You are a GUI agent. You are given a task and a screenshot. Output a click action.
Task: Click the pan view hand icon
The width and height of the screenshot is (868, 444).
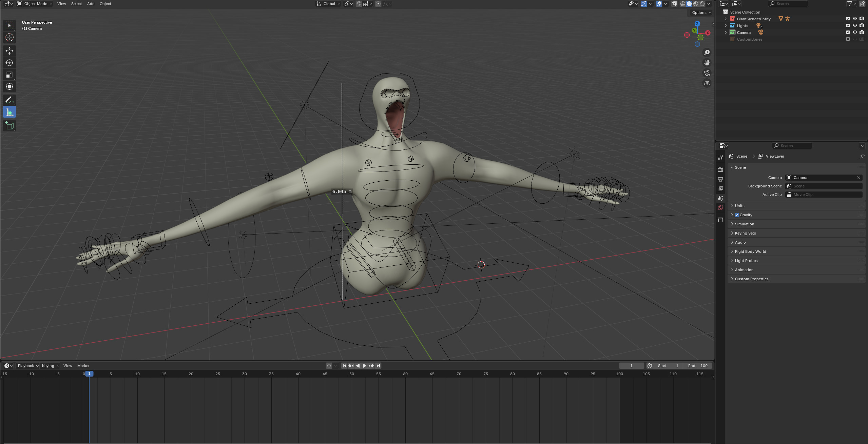click(x=707, y=63)
